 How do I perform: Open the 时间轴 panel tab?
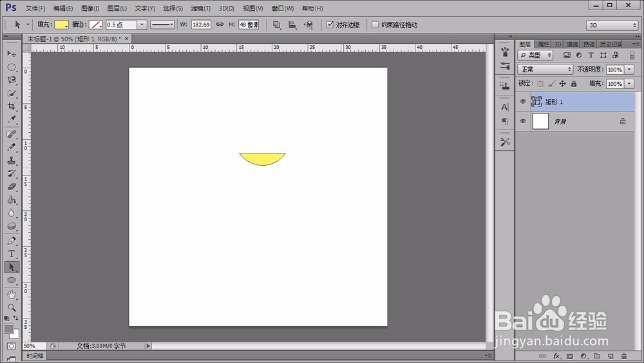coord(35,356)
